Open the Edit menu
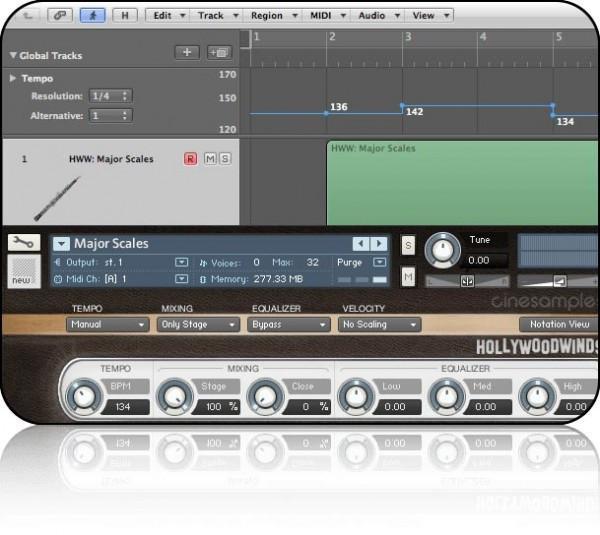Viewport: 600px width, 535px height. (x=168, y=15)
